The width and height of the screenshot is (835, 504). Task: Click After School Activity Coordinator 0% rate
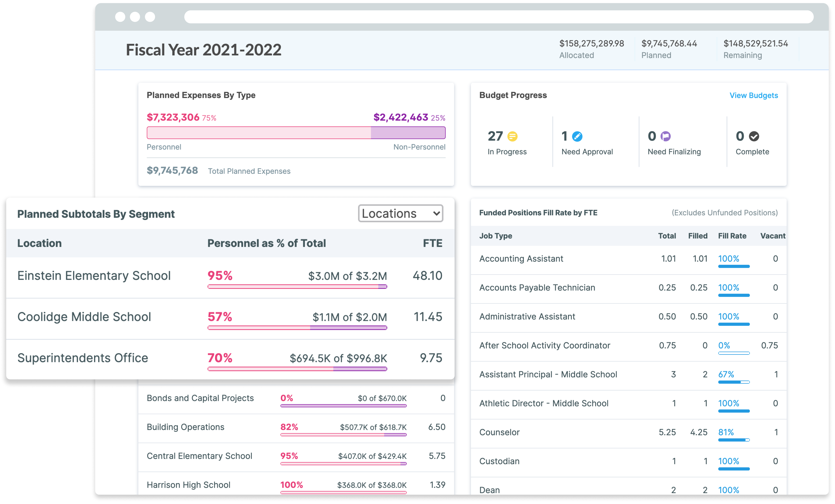tap(724, 346)
